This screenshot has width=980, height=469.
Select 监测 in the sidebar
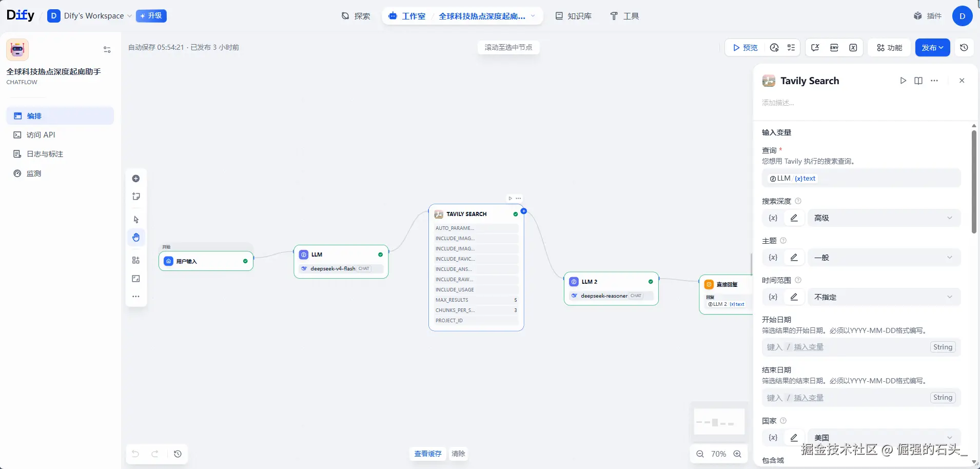[60, 173]
